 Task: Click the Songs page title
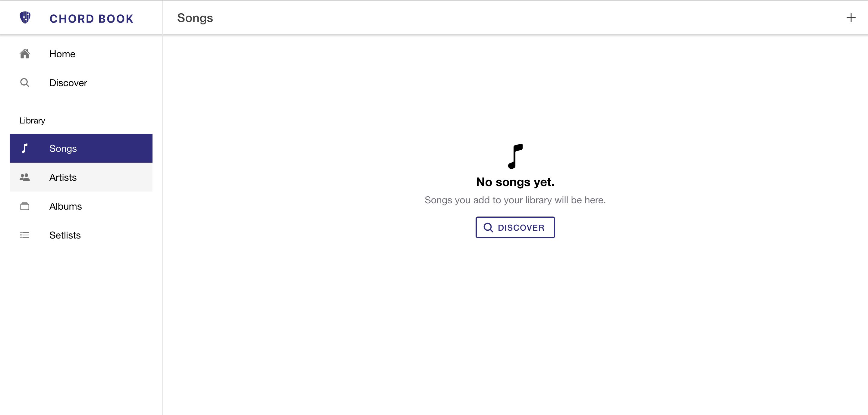(194, 18)
